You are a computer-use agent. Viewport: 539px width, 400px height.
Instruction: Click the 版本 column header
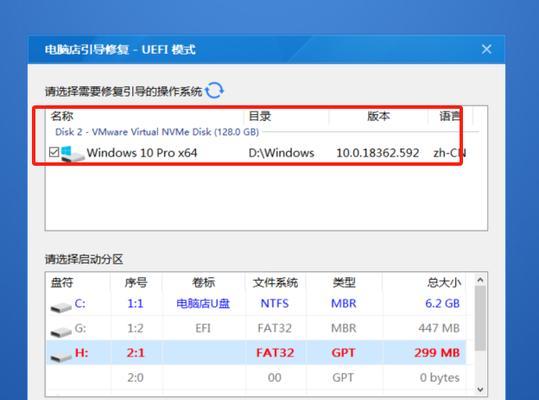coord(378,116)
